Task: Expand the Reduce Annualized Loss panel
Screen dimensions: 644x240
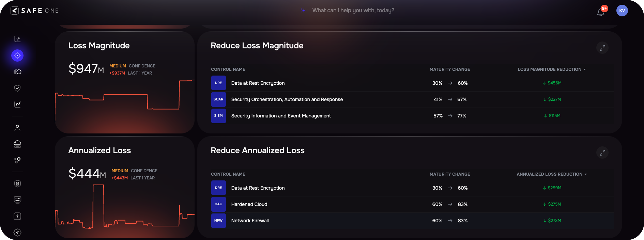Action: coord(602,153)
